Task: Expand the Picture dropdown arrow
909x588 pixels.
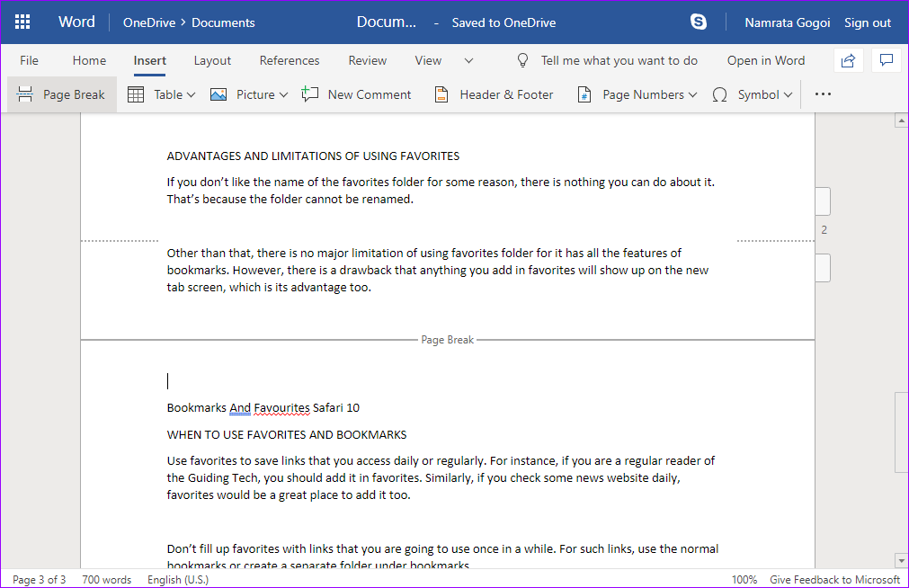Action: (x=283, y=94)
